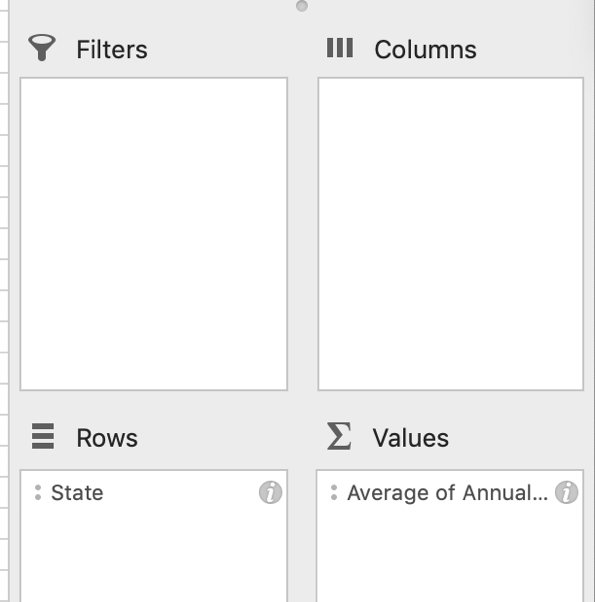
Task: Click the panel divider handle dot at top
Action: 302,6
